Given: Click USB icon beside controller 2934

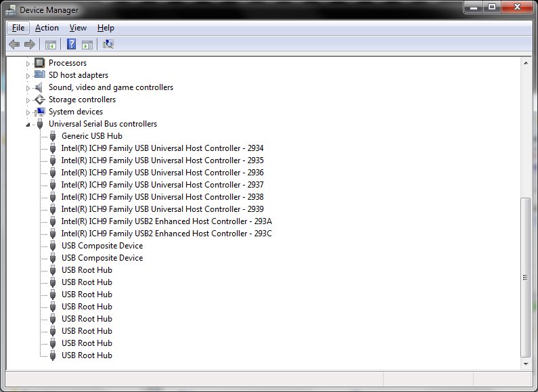Looking at the screenshot, I should (53, 148).
